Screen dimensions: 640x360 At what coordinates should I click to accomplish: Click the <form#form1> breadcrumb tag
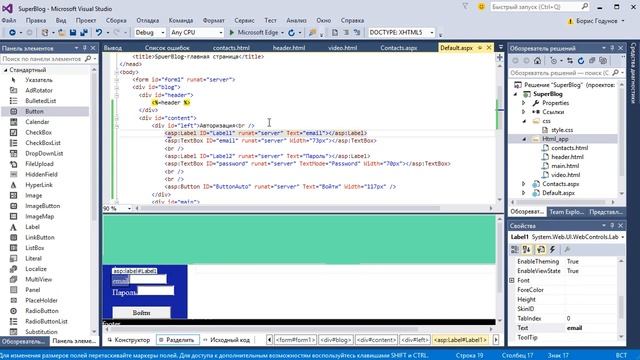coord(295,340)
